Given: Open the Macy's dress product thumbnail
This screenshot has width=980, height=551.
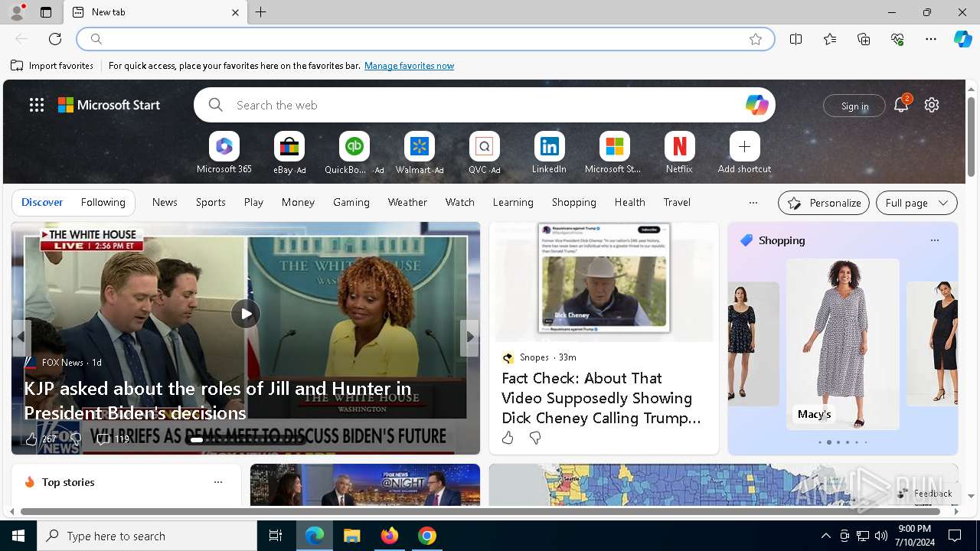Looking at the screenshot, I should pyautogui.click(x=842, y=344).
